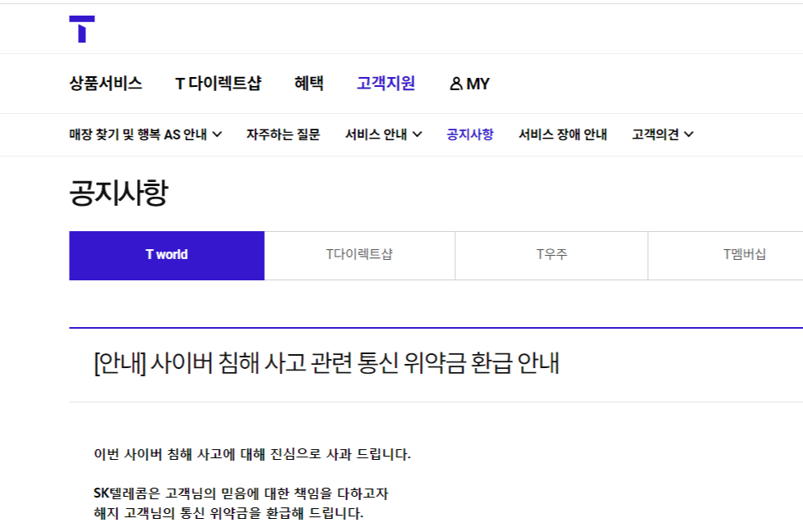The width and height of the screenshot is (803, 532).
Task: Select the T world tab
Action: (167, 256)
